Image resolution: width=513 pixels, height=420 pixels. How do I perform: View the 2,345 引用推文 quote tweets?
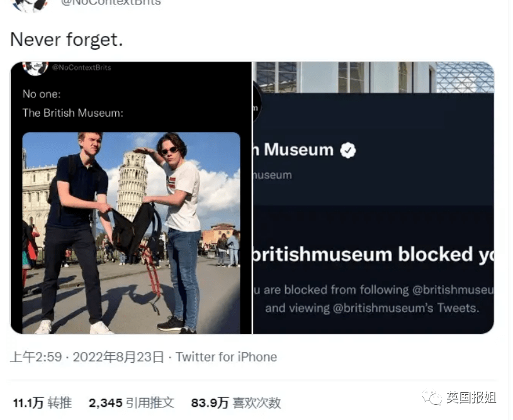click(131, 402)
